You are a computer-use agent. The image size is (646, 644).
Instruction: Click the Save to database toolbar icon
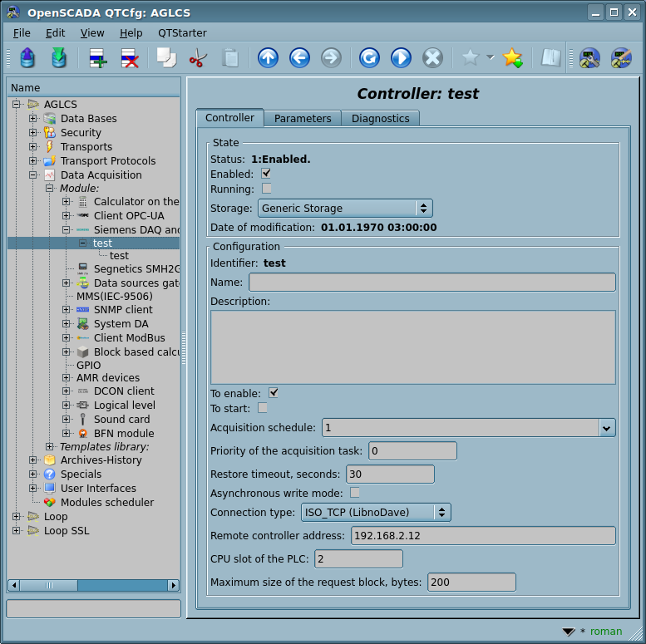[x=59, y=58]
